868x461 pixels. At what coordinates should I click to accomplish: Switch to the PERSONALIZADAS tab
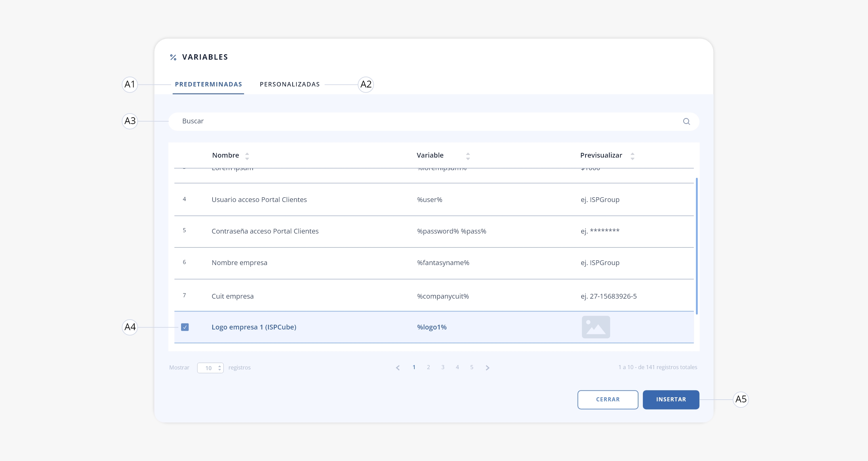coord(290,84)
